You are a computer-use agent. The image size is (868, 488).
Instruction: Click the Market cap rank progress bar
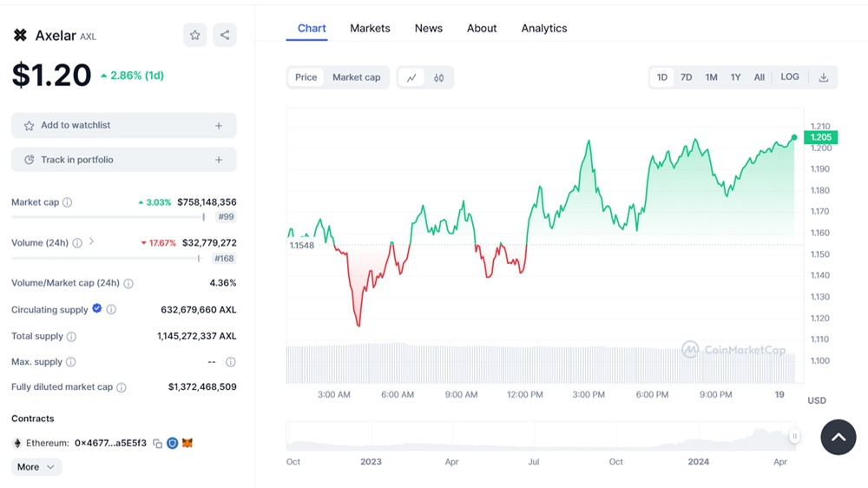tap(108, 217)
